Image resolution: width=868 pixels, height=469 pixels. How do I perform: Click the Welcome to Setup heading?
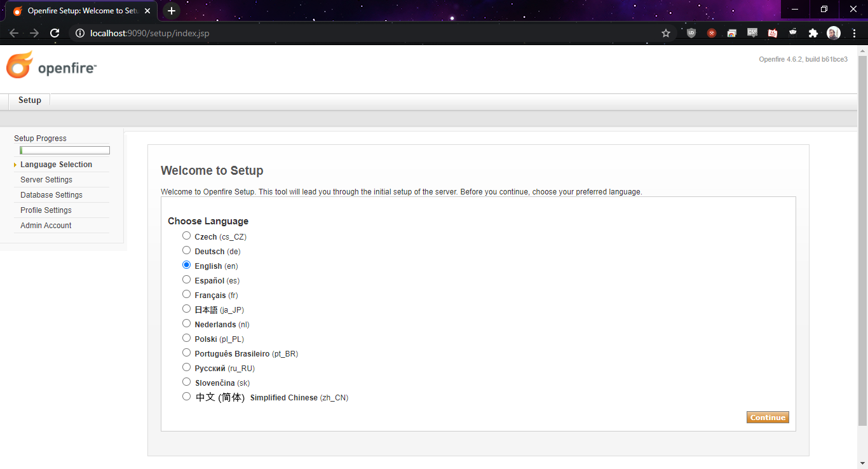[212, 170]
